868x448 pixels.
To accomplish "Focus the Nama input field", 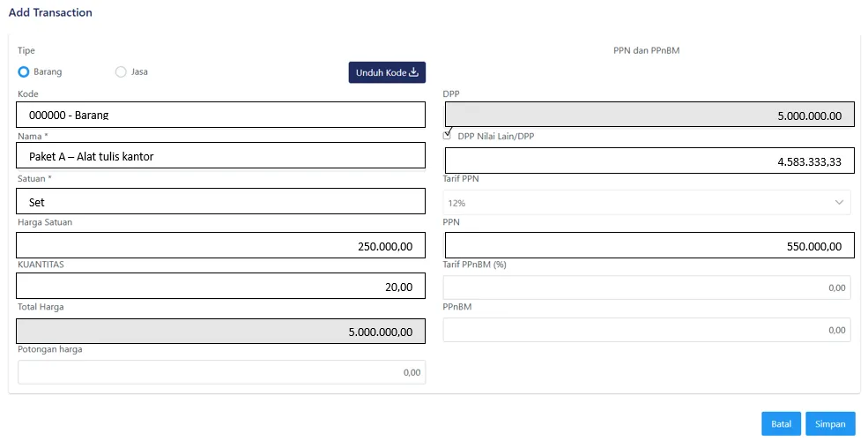I will pyautogui.click(x=220, y=157).
